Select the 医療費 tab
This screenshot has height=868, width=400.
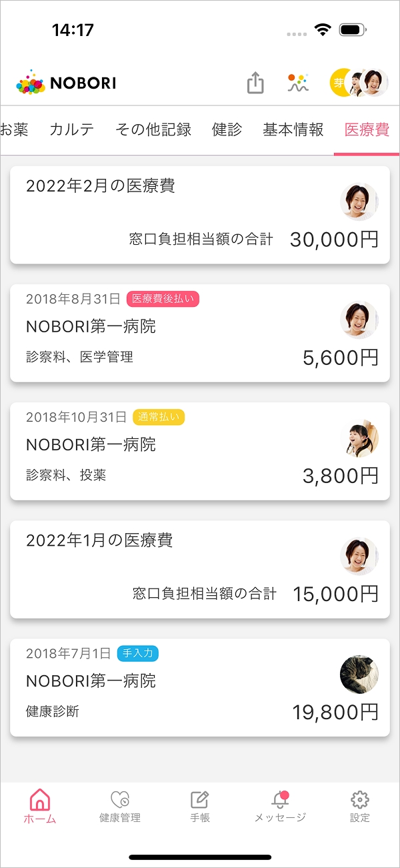click(x=367, y=129)
